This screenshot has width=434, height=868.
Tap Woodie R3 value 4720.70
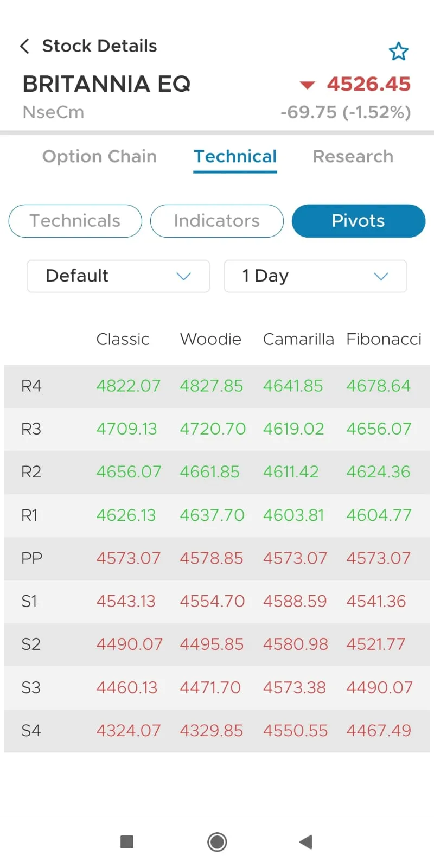tap(213, 429)
